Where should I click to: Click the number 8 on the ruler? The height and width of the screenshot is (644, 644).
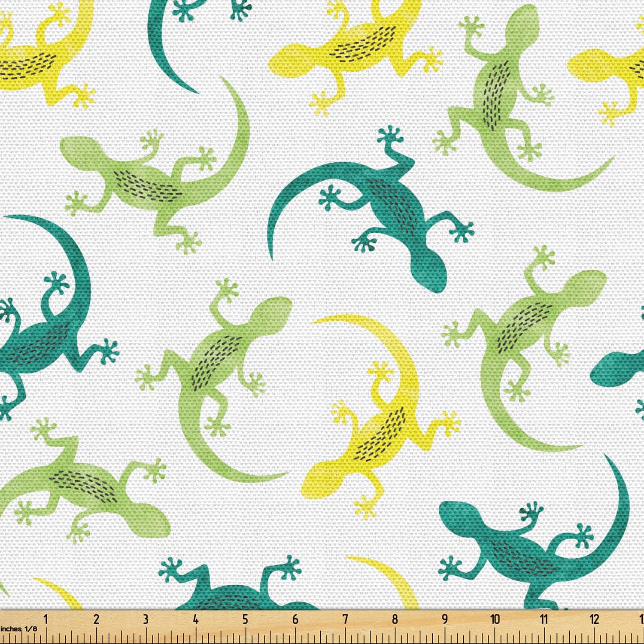point(395,619)
